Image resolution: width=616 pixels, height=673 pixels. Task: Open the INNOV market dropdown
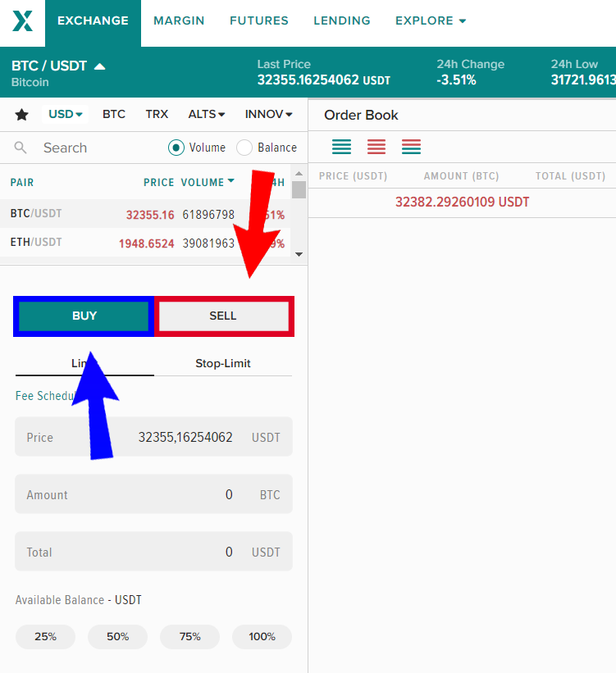(268, 114)
